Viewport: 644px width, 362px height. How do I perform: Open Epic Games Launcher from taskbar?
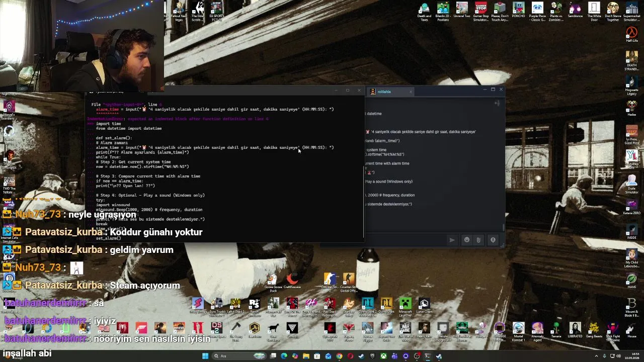pos(372,356)
